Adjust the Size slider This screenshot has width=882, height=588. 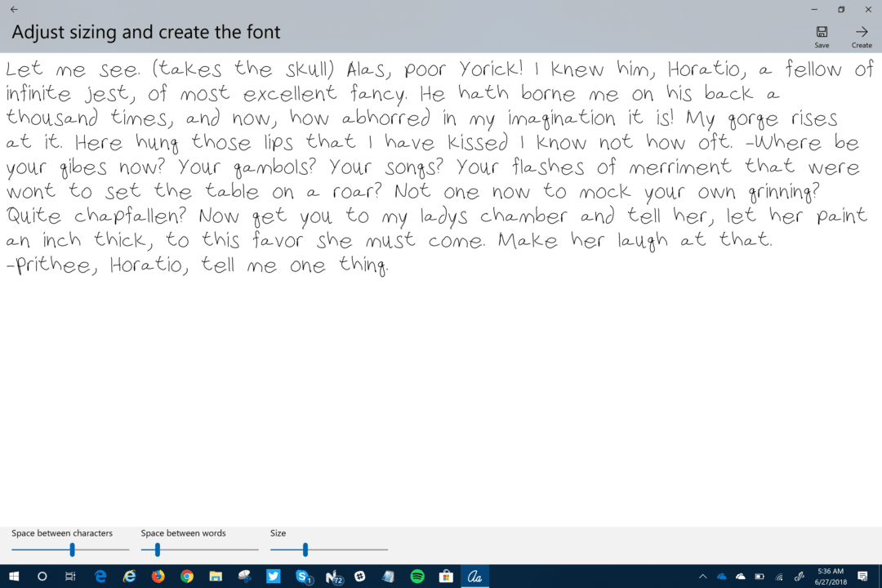click(x=305, y=550)
